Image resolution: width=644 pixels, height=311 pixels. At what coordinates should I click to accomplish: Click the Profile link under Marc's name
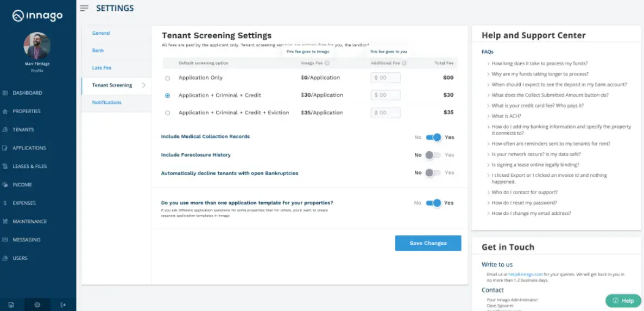pyautogui.click(x=37, y=71)
